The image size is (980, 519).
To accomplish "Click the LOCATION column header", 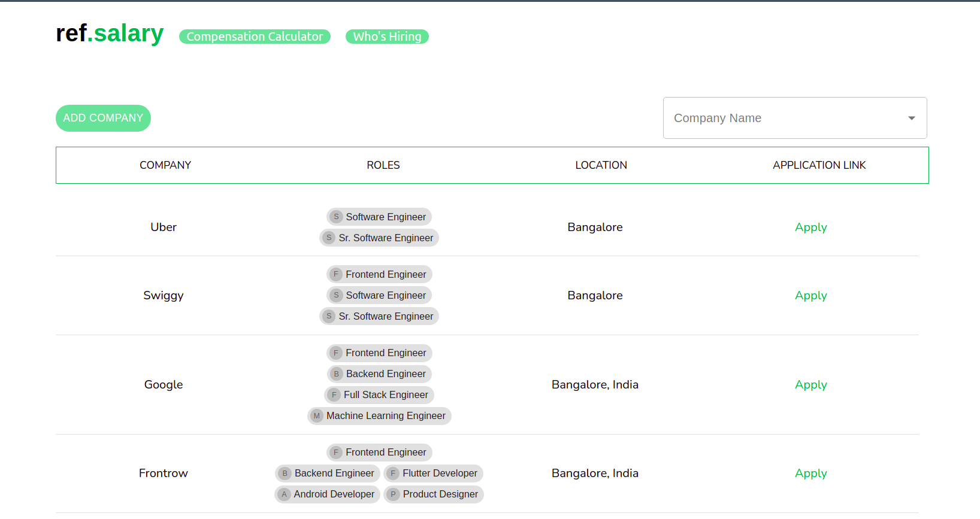I will click(601, 165).
